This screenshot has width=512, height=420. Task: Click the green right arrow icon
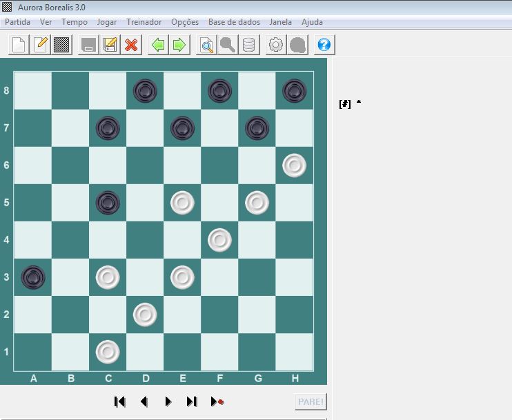(x=179, y=45)
